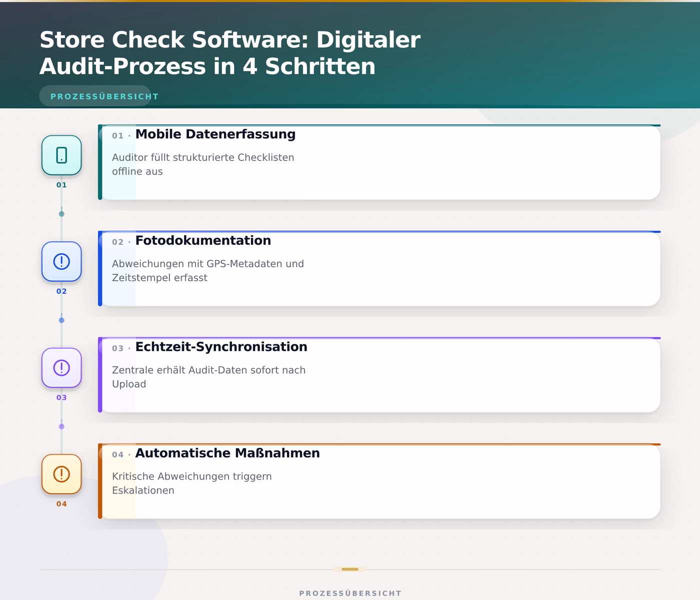Click the mobile phone icon for step 01
This screenshot has width=700, height=600.
[61, 155]
